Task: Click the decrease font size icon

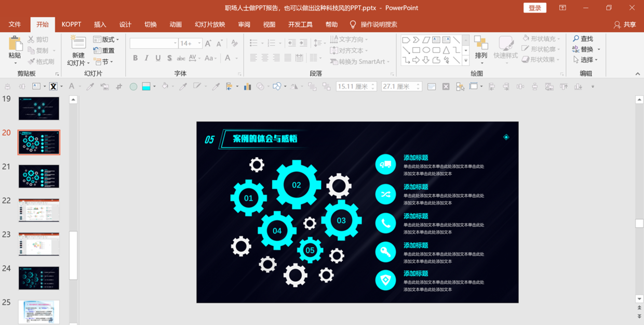Action: [x=219, y=44]
